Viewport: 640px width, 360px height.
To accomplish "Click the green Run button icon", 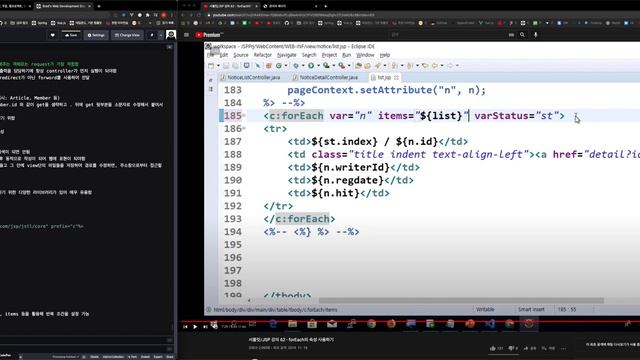I will (x=311, y=65).
